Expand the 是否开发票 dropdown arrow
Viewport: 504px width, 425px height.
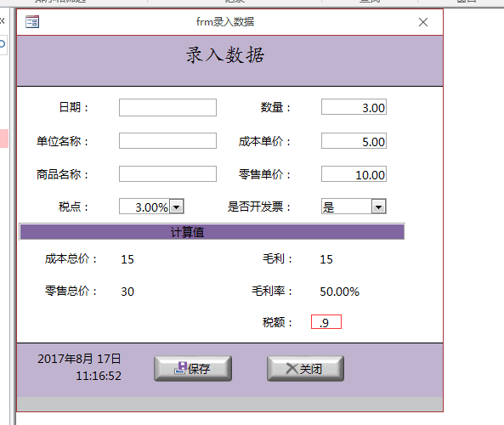pyautogui.click(x=379, y=207)
